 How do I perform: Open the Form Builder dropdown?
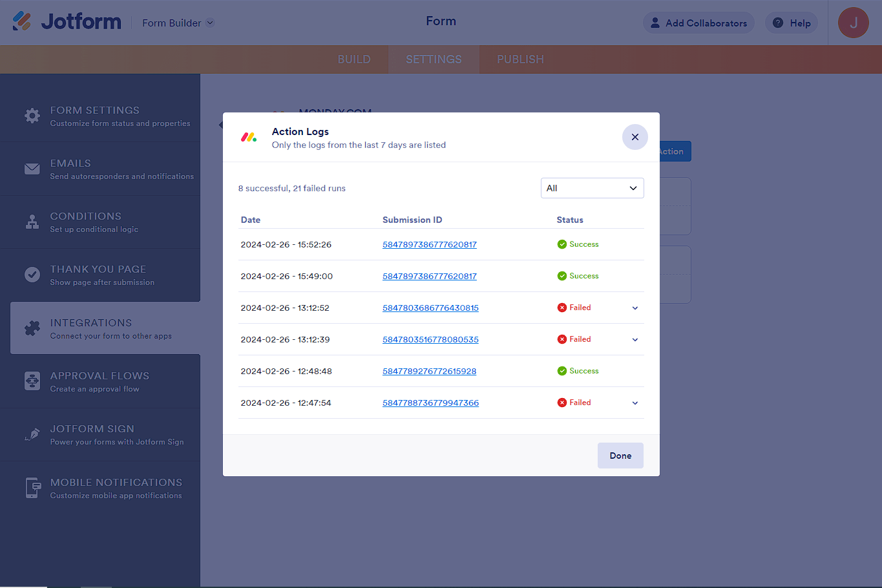pyautogui.click(x=178, y=23)
